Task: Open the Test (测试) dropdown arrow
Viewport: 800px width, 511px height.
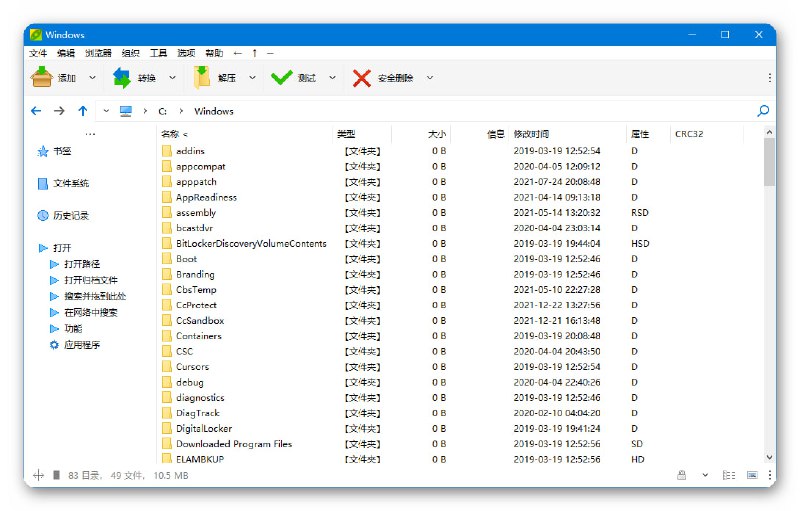Action: click(333, 78)
